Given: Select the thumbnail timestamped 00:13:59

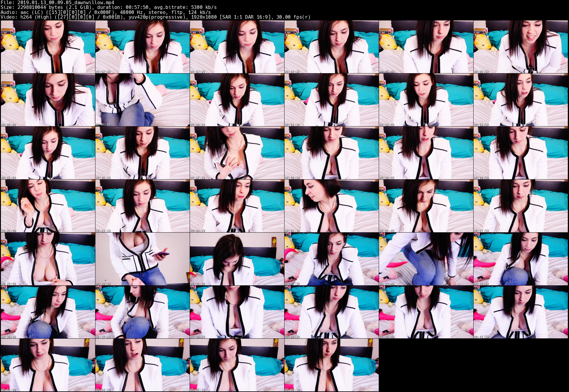Looking at the screenshot, I should click(520, 100).
